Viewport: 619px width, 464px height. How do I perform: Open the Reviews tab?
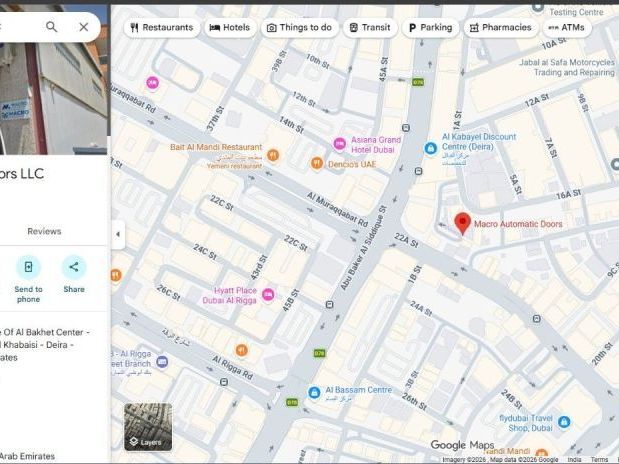(x=44, y=231)
